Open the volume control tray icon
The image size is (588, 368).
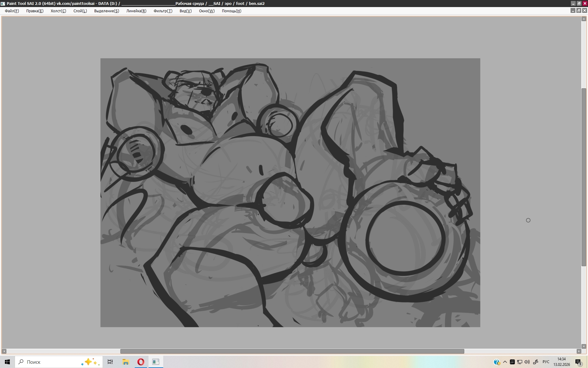pyautogui.click(x=527, y=362)
